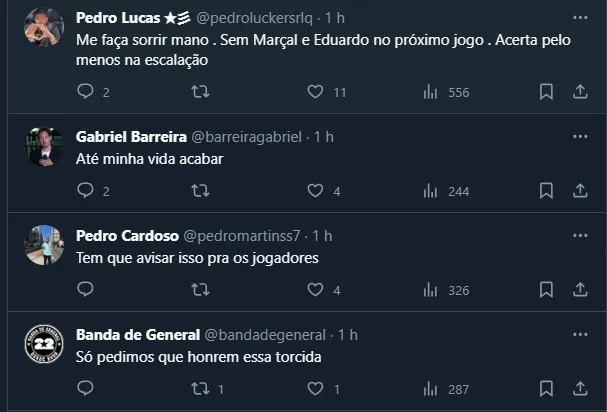The image size is (607, 412).
Task: Bookmark Banda de General's tweet
Action: point(546,389)
